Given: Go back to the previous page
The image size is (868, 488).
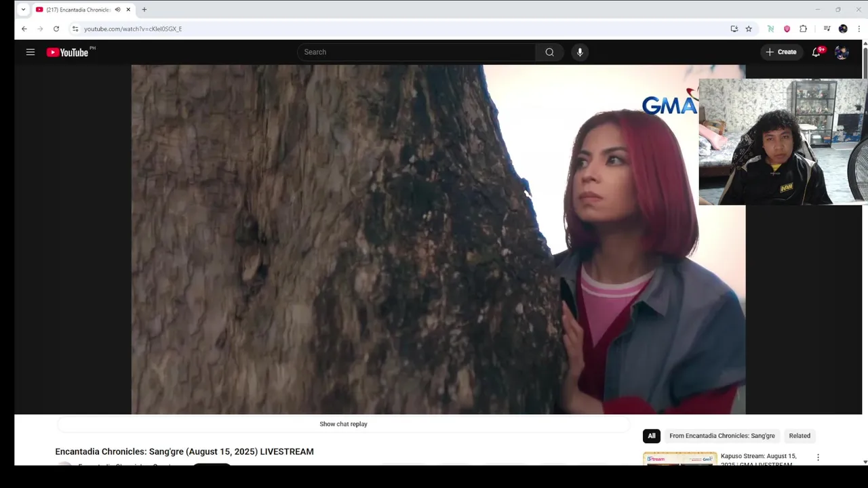Looking at the screenshot, I should click(24, 28).
